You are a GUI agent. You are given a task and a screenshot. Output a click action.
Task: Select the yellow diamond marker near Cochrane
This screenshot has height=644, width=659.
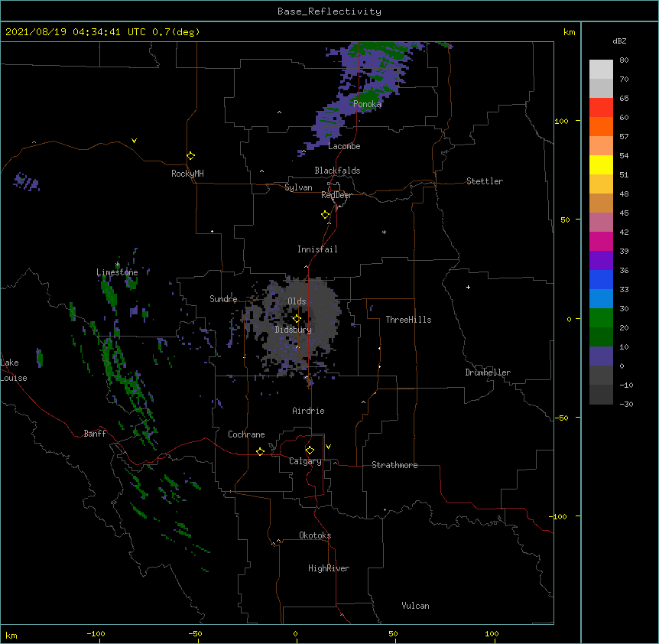(260, 451)
